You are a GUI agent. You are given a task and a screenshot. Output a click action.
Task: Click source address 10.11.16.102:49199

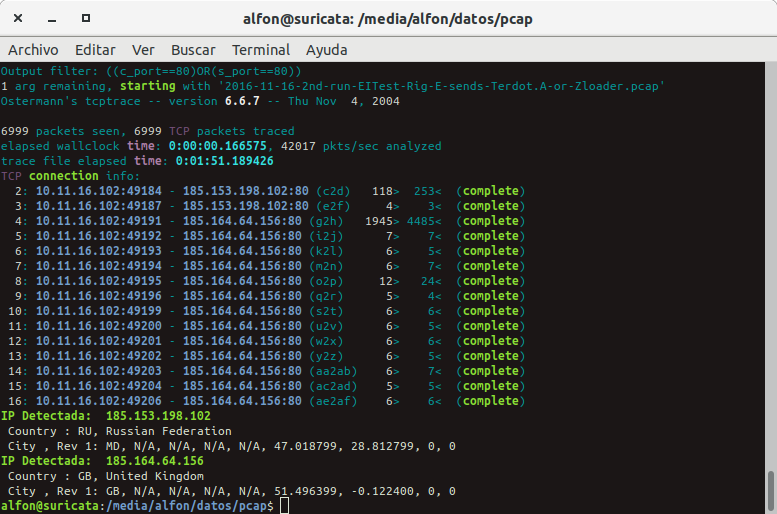99,311
